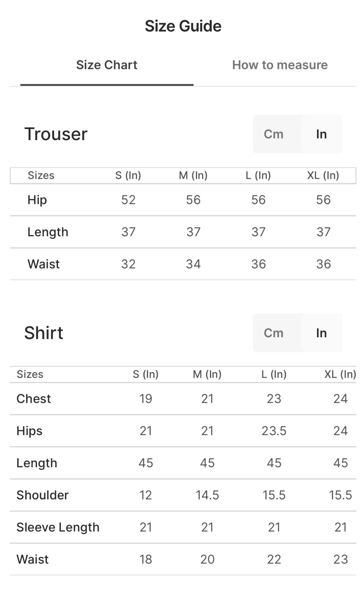Select the S (In) column header in Trouser table

point(128,175)
